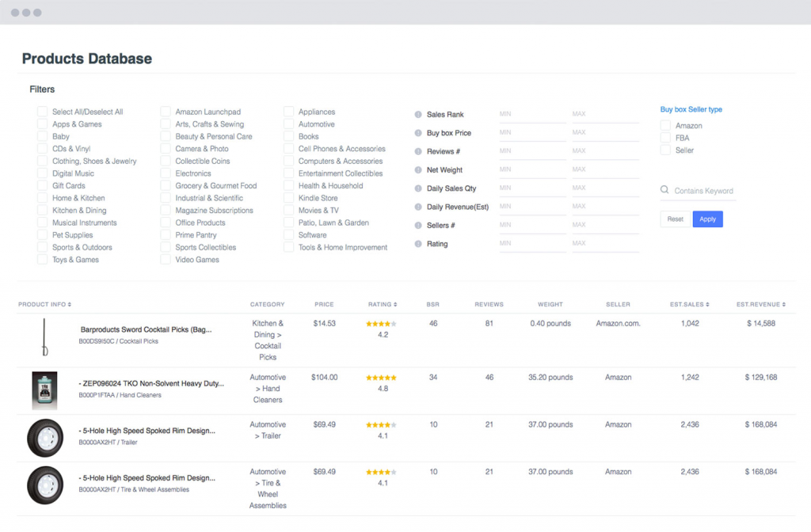Check the FBA seller type option
811x532 pixels.
coord(665,138)
